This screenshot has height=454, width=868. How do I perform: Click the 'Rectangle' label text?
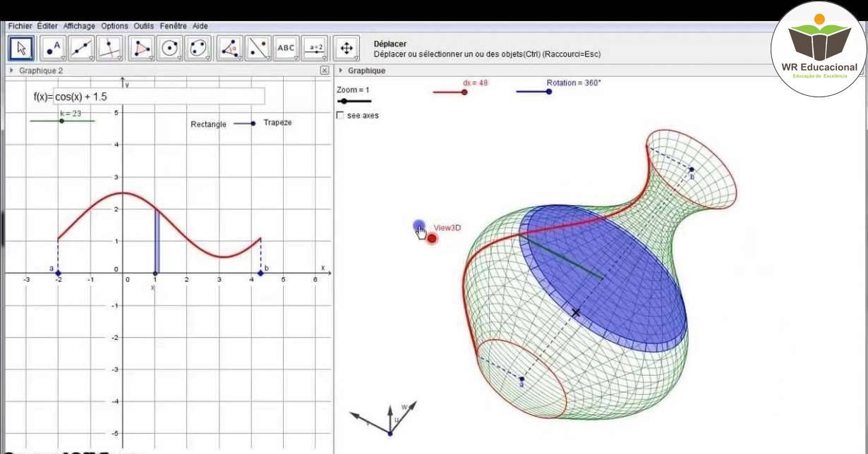click(x=209, y=124)
